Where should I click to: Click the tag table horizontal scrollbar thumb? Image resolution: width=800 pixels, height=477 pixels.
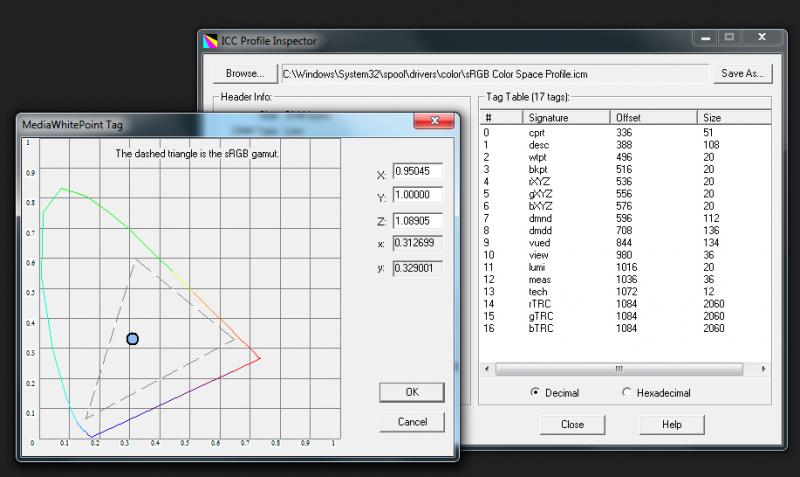619,369
